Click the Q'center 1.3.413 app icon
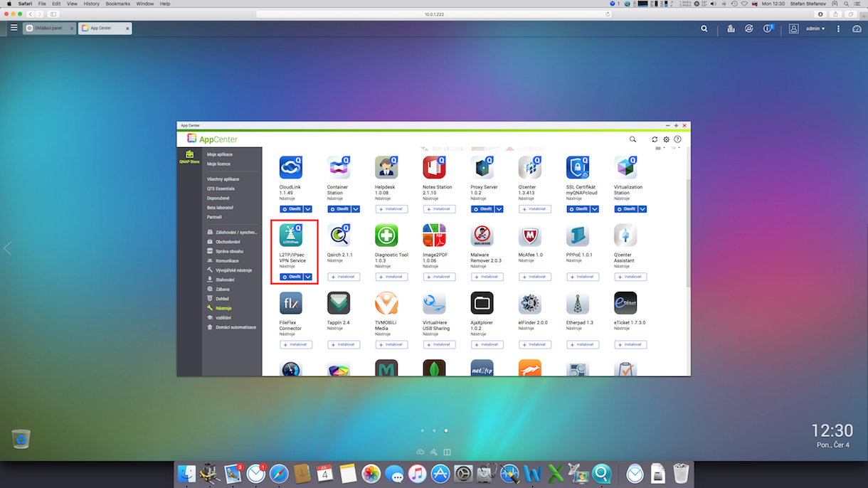The image size is (868, 488). 530,168
